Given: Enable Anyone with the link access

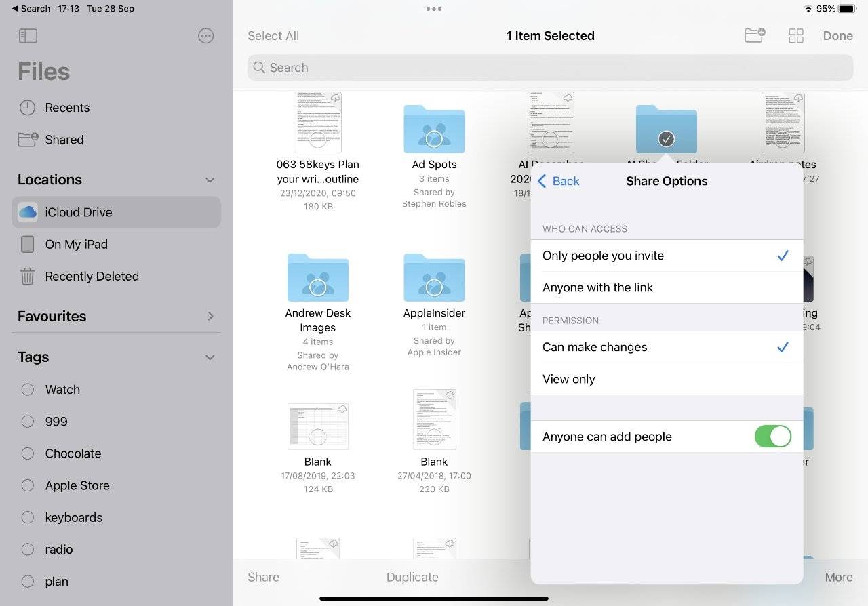Looking at the screenshot, I should click(x=597, y=287).
